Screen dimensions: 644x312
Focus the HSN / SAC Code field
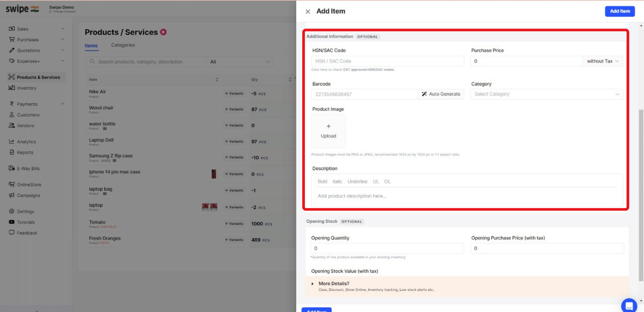click(388, 61)
